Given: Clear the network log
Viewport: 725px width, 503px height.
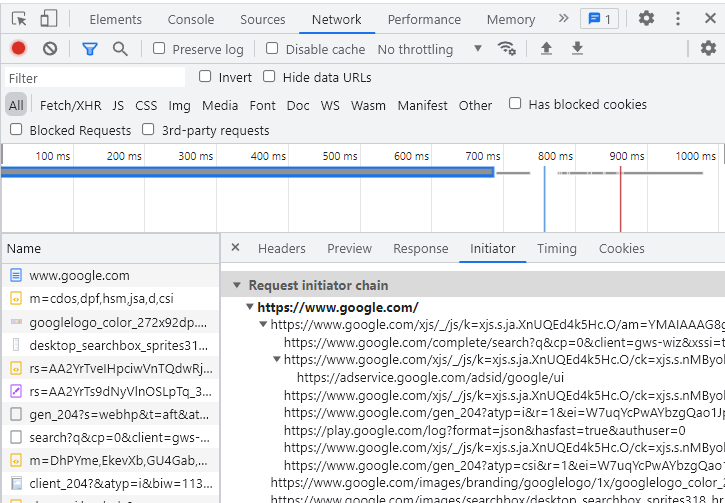Looking at the screenshot, I should [50, 49].
